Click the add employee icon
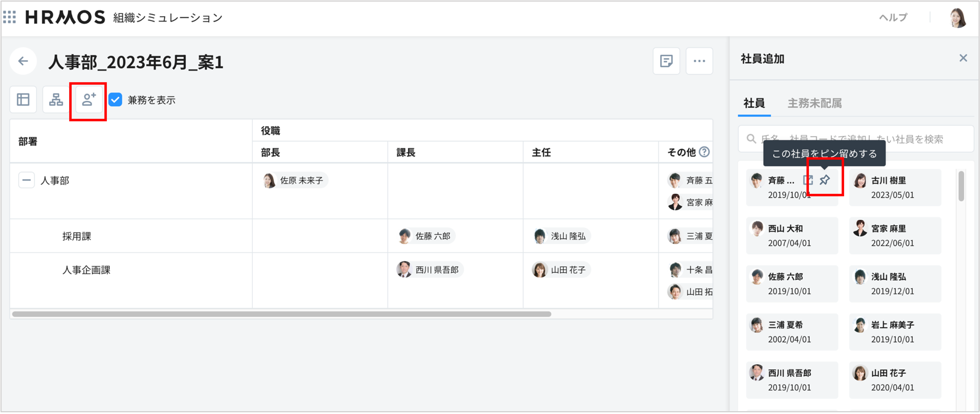Screen dimensions: 980x414 89,100
